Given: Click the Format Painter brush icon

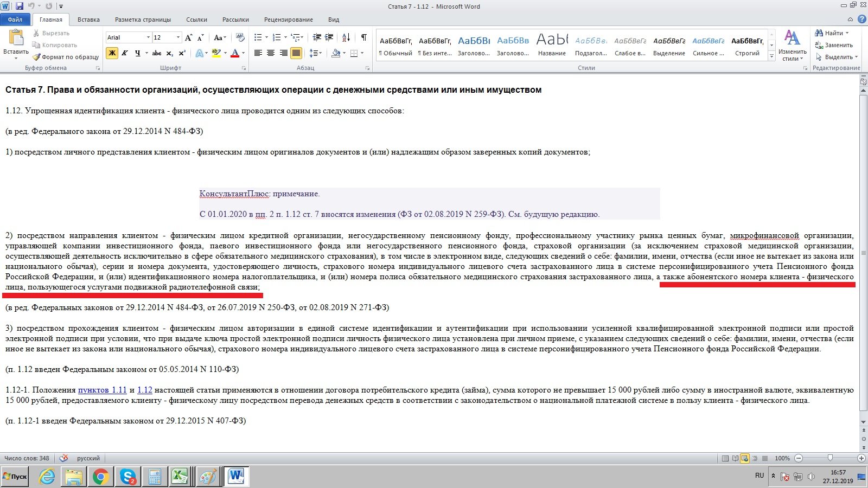Looking at the screenshot, I should pyautogui.click(x=36, y=57).
